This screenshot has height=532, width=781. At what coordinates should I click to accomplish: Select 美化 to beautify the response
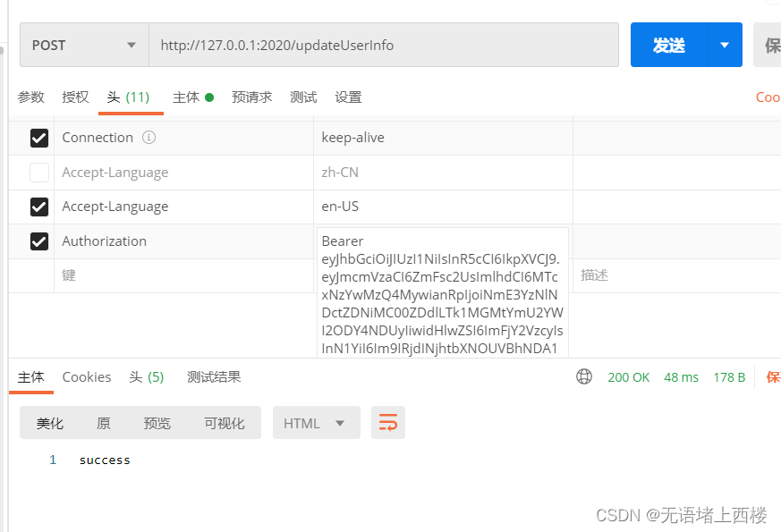click(50, 422)
